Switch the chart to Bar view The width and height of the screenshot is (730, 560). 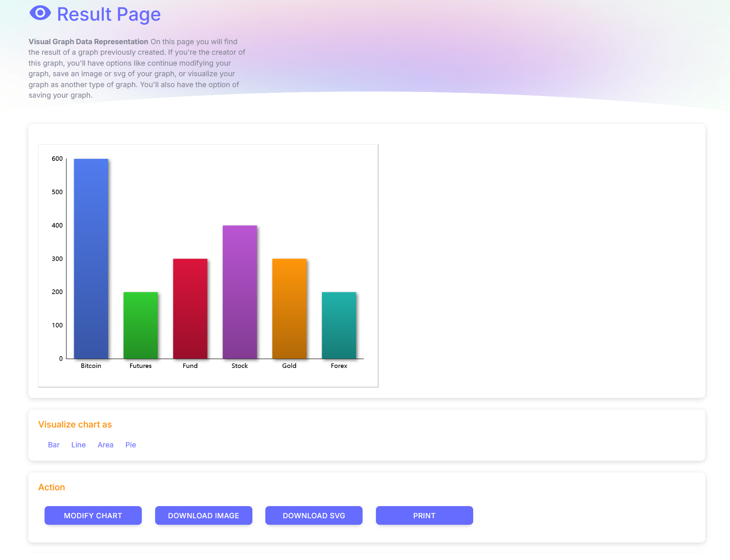(54, 445)
